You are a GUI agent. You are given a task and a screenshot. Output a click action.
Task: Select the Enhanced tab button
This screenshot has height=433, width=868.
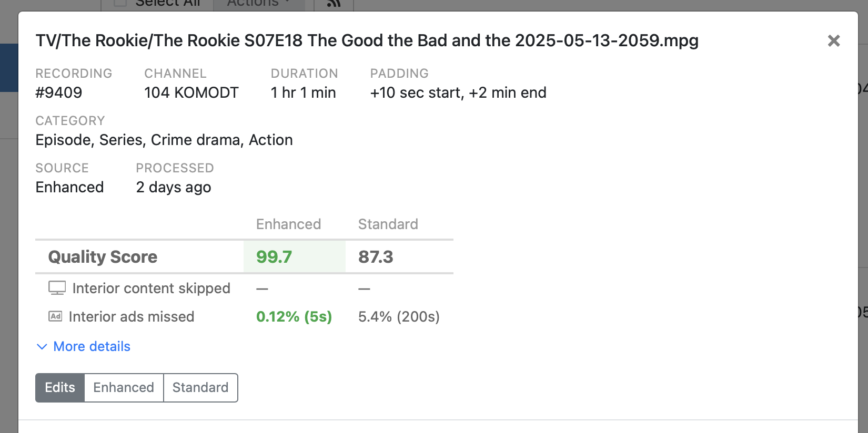(x=124, y=388)
